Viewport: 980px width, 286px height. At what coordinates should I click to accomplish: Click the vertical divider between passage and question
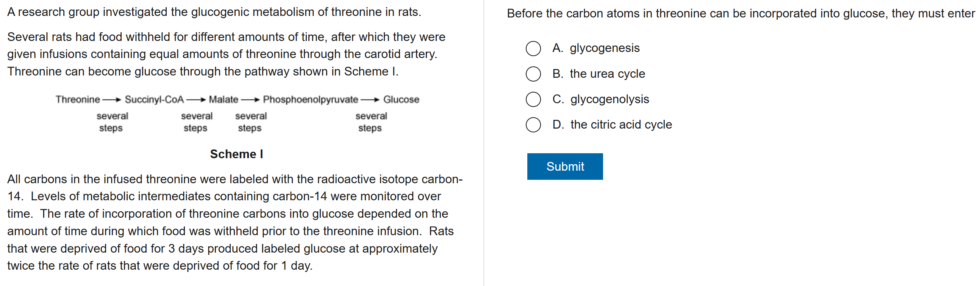(483, 143)
